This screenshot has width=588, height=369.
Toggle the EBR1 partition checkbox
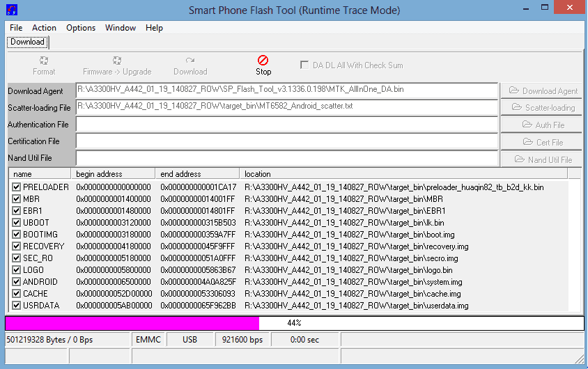(x=16, y=210)
